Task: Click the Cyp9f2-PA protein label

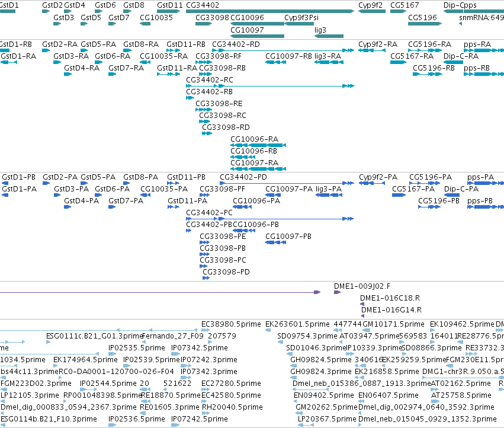Action: [378, 177]
